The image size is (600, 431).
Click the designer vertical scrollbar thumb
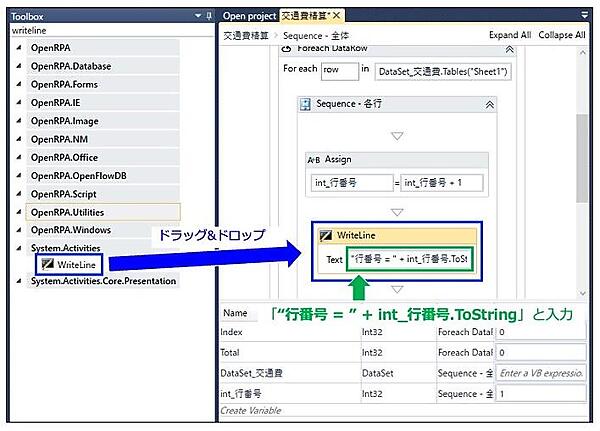(x=582, y=158)
